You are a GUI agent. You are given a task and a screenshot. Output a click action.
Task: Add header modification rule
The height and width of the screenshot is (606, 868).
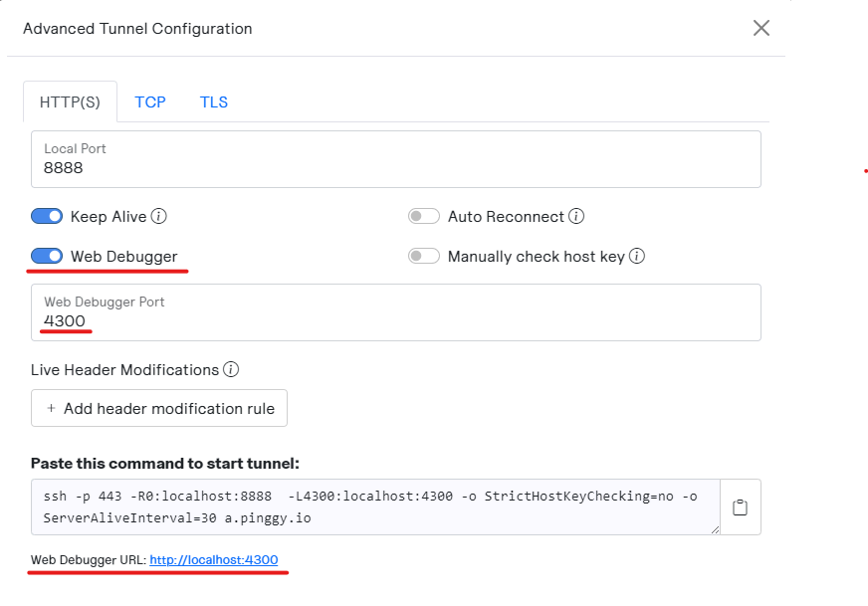coord(159,408)
